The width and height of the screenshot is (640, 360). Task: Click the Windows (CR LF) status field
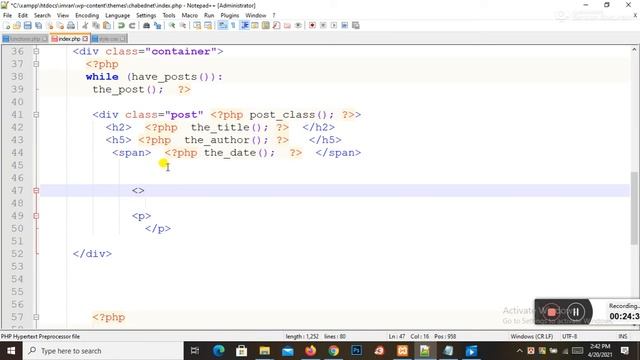[x=531, y=336]
